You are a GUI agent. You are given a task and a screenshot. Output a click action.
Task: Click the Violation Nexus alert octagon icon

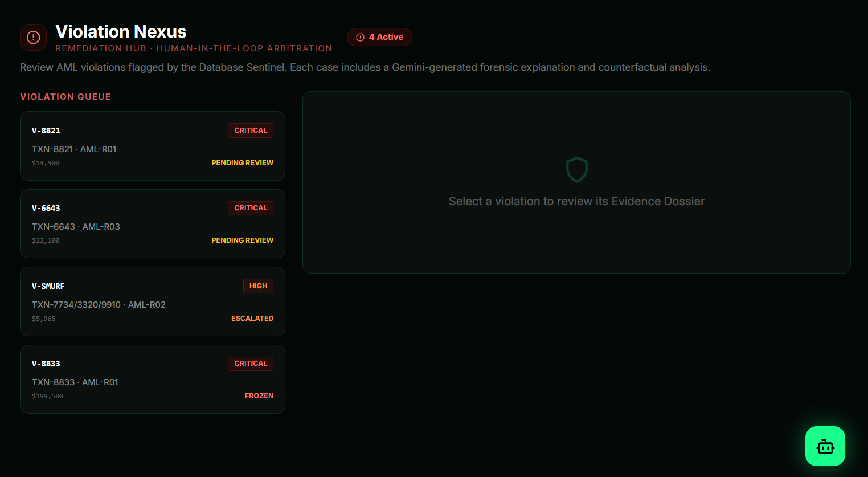click(x=33, y=38)
